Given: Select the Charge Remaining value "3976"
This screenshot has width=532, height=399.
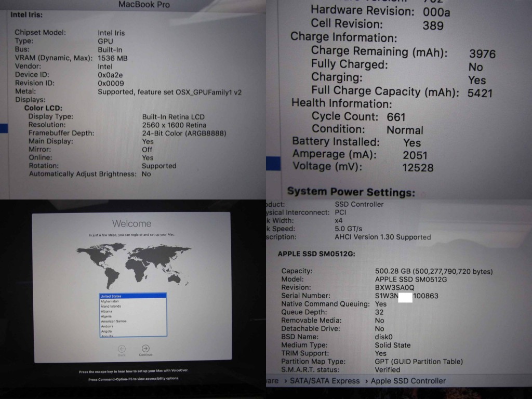Looking at the screenshot, I should click(x=482, y=54).
